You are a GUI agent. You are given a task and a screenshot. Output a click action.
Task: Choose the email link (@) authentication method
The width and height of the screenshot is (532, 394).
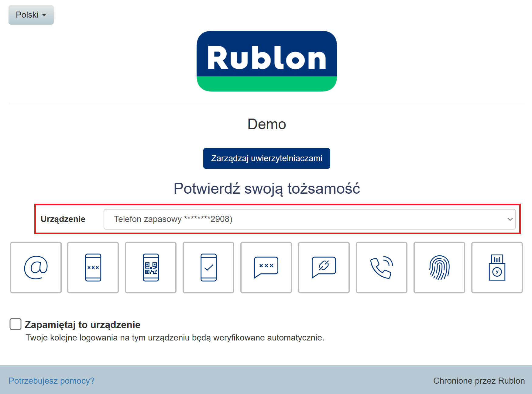(36, 268)
